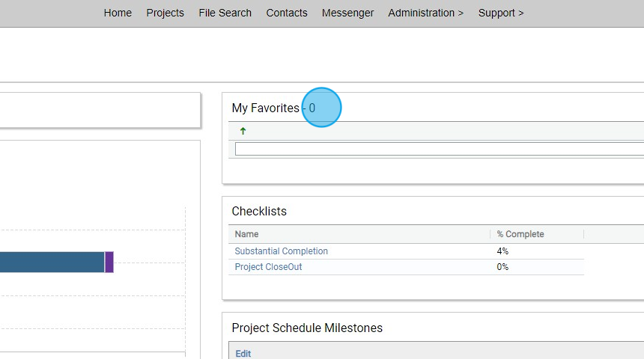
Task: Sort checklists by the Name column header
Action: pos(246,234)
